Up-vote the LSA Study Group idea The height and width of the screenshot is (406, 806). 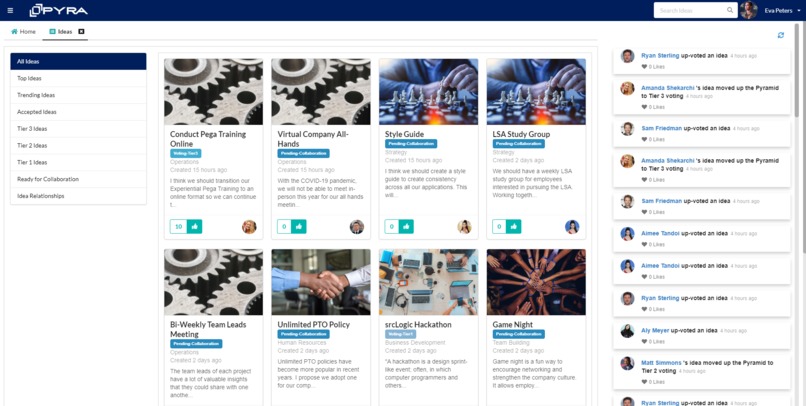pyautogui.click(x=514, y=227)
